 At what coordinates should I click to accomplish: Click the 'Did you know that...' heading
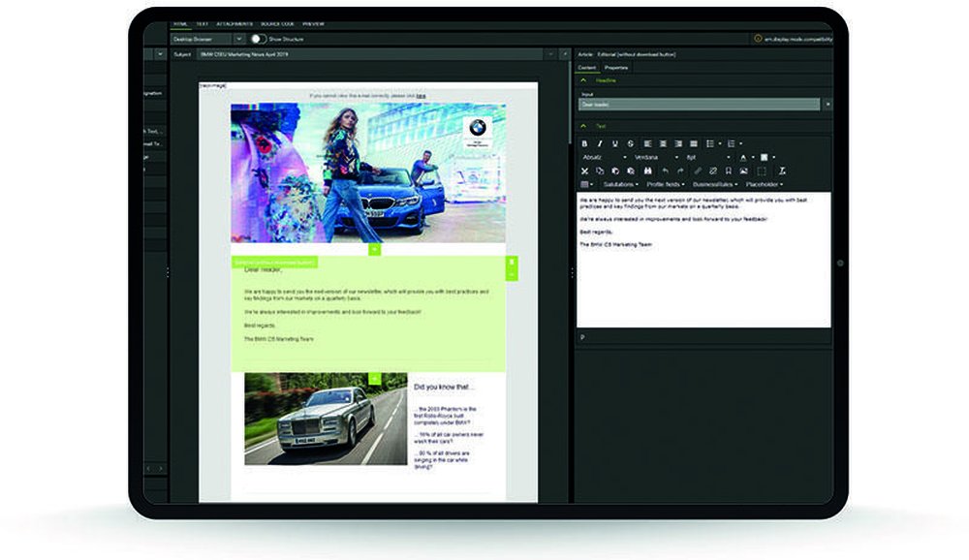click(444, 387)
